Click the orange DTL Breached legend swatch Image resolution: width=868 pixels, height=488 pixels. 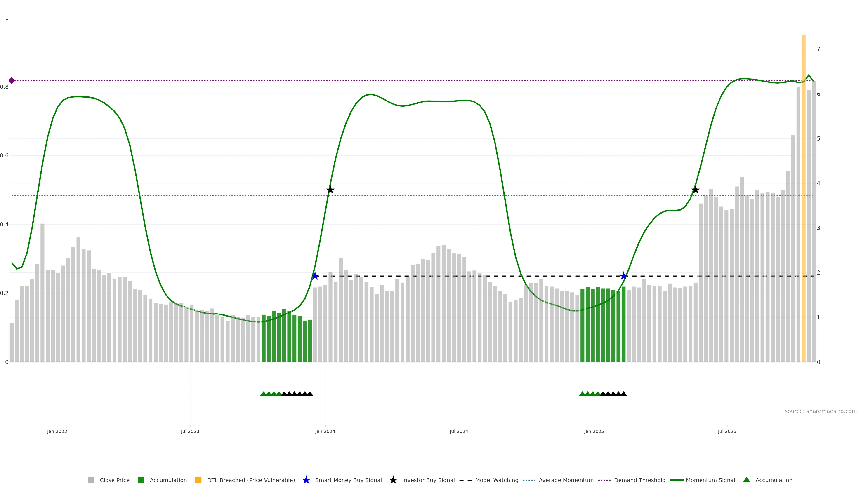coord(198,480)
